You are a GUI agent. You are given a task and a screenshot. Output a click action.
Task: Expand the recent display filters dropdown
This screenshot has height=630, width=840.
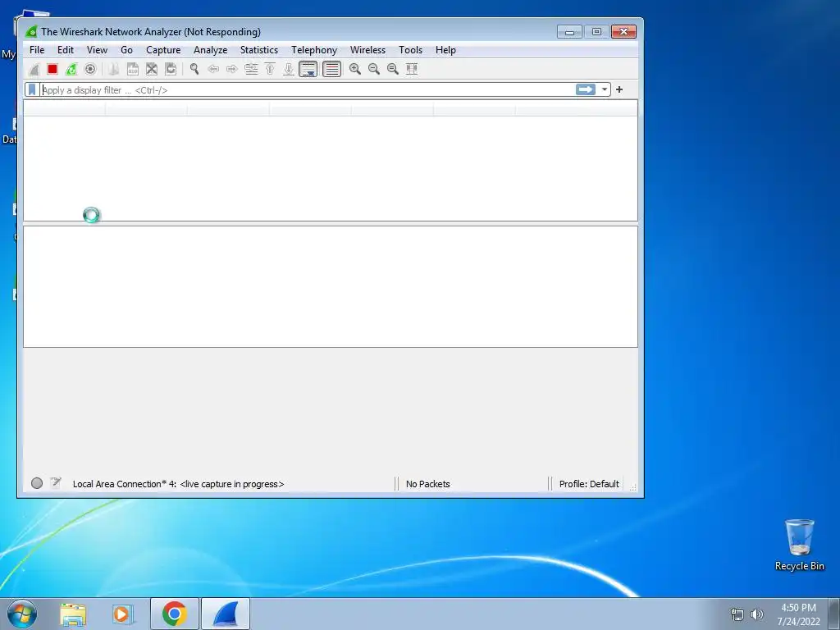pyautogui.click(x=605, y=89)
